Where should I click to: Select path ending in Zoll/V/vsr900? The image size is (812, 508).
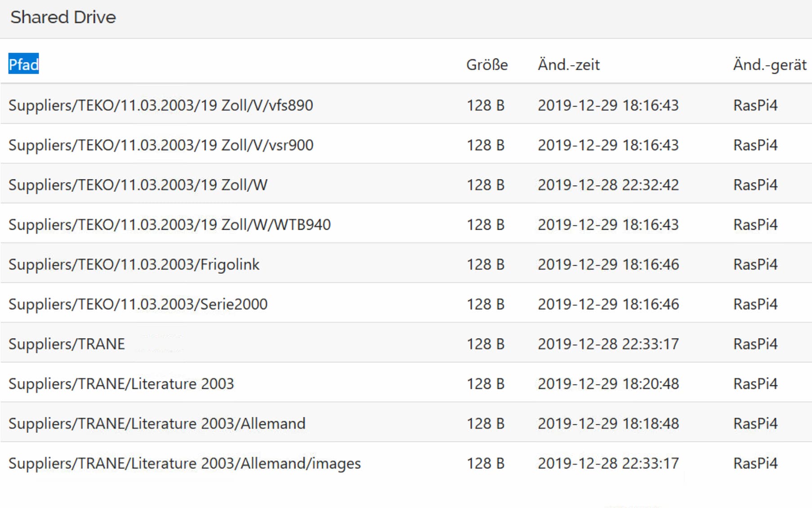(161, 145)
